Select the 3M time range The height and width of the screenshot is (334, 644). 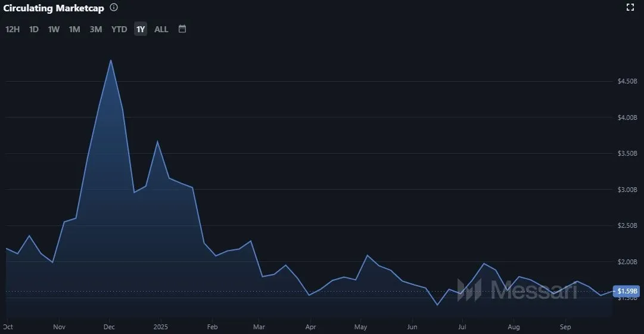(96, 29)
